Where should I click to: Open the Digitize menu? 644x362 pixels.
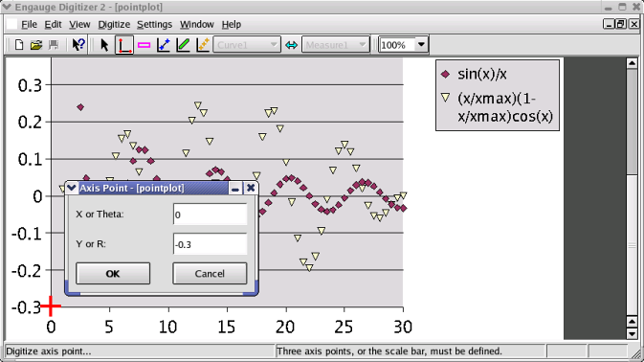point(114,25)
